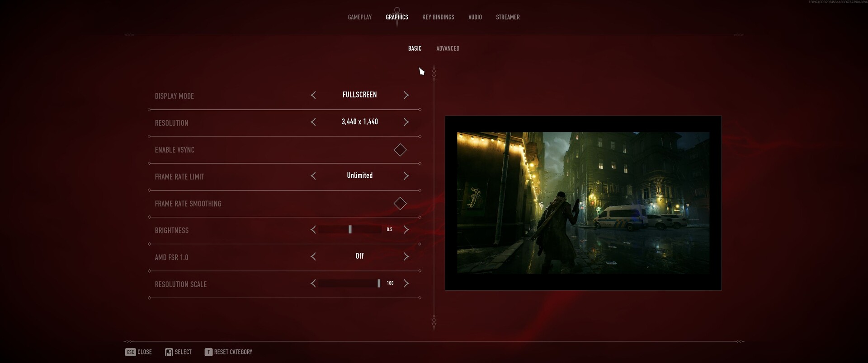Click the ESC Close button
This screenshot has height=363, width=868.
(138, 352)
